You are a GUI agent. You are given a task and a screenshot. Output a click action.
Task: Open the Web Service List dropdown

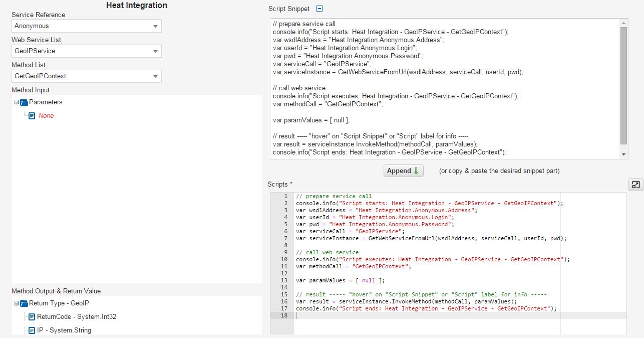86,51
